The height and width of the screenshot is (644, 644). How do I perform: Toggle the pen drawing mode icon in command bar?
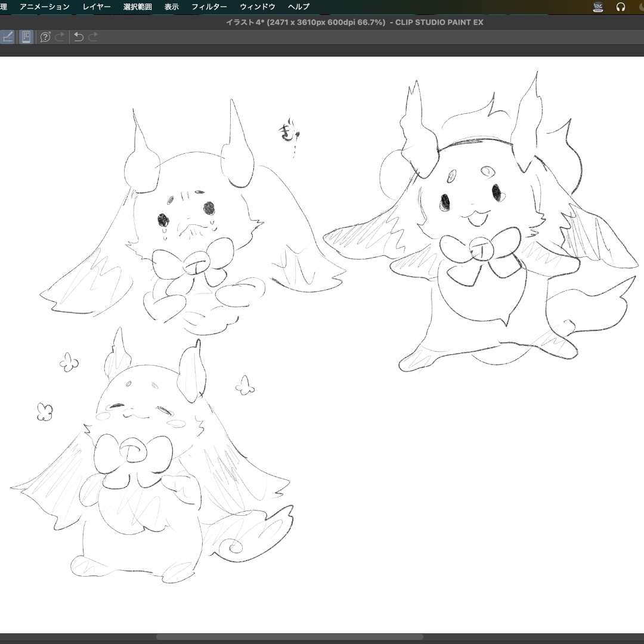click(x=7, y=37)
